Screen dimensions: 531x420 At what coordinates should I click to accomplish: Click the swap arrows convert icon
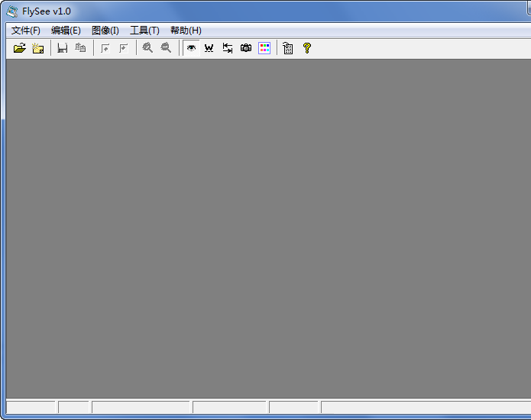227,48
